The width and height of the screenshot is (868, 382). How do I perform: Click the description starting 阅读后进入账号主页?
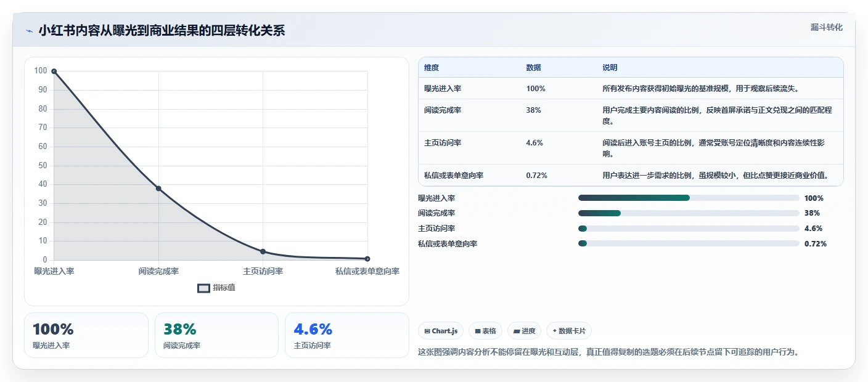point(714,148)
